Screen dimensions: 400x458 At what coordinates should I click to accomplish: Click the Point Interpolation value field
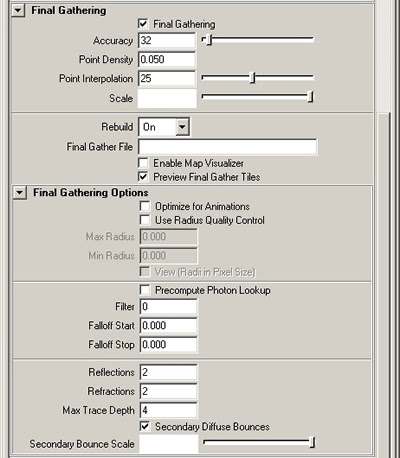click(167, 79)
